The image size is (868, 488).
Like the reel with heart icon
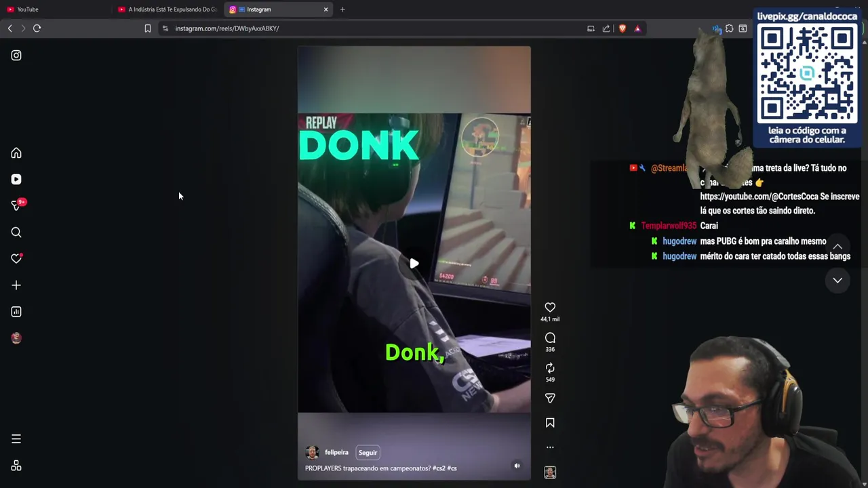pyautogui.click(x=550, y=308)
